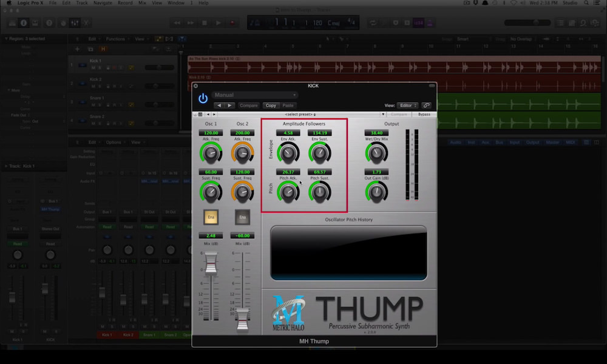Toggle the Editors scissors button in toolbar
Screen dimensions: 607x364
click(x=86, y=23)
